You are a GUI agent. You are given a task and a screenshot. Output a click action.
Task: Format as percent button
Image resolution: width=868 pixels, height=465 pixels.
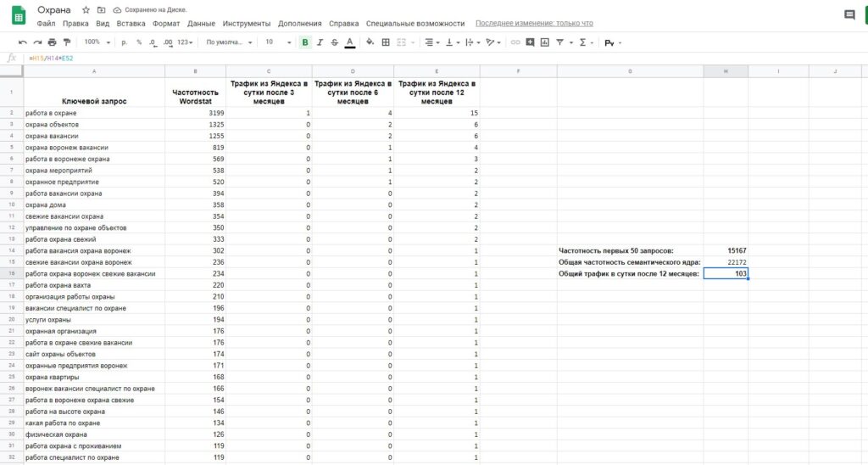coord(139,42)
